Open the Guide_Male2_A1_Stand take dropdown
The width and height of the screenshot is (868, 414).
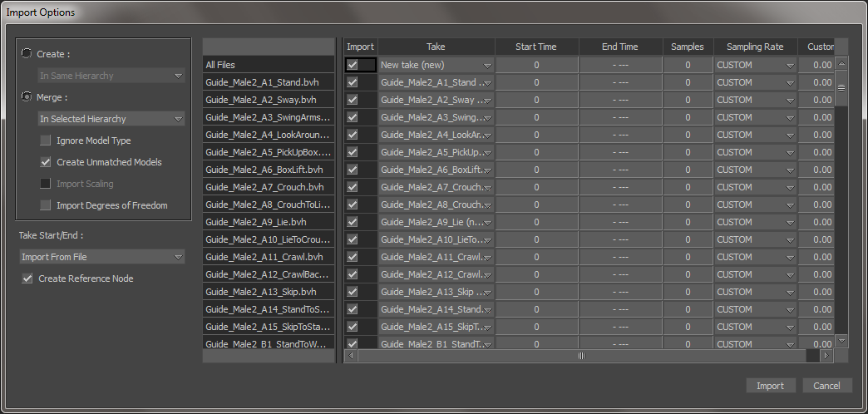(x=436, y=82)
